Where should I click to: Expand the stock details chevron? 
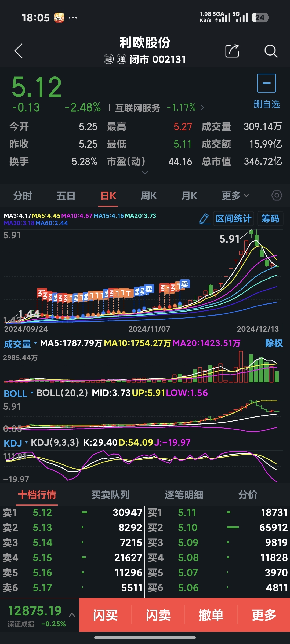click(x=145, y=173)
